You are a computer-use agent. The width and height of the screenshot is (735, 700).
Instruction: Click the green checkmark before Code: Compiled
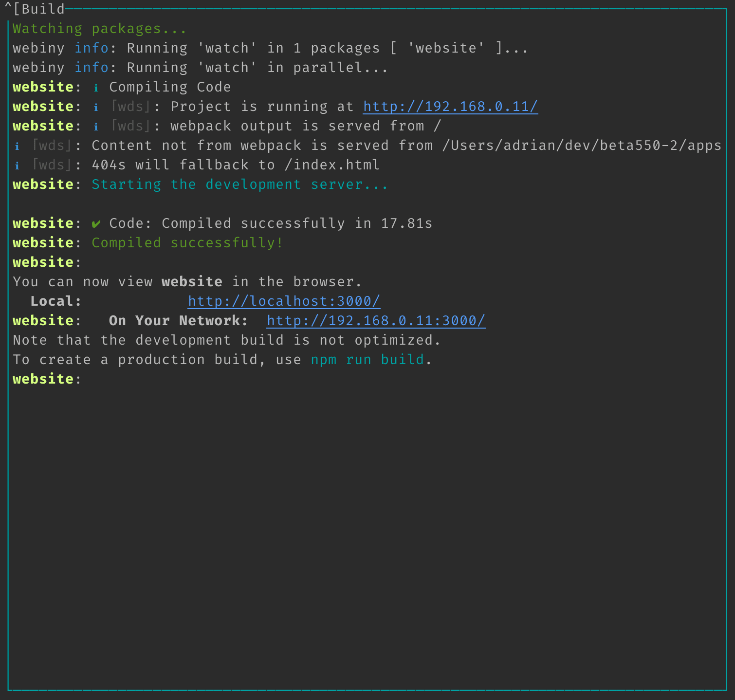[x=96, y=224]
